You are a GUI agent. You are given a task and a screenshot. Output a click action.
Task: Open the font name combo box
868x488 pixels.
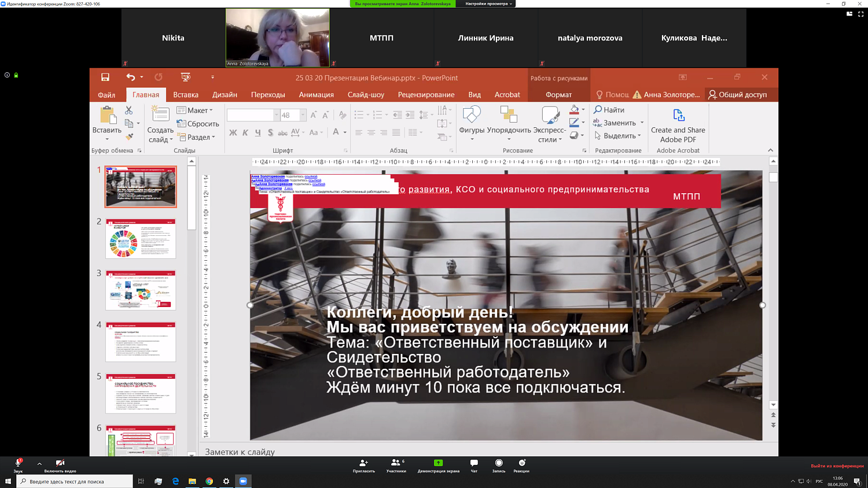pos(253,115)
